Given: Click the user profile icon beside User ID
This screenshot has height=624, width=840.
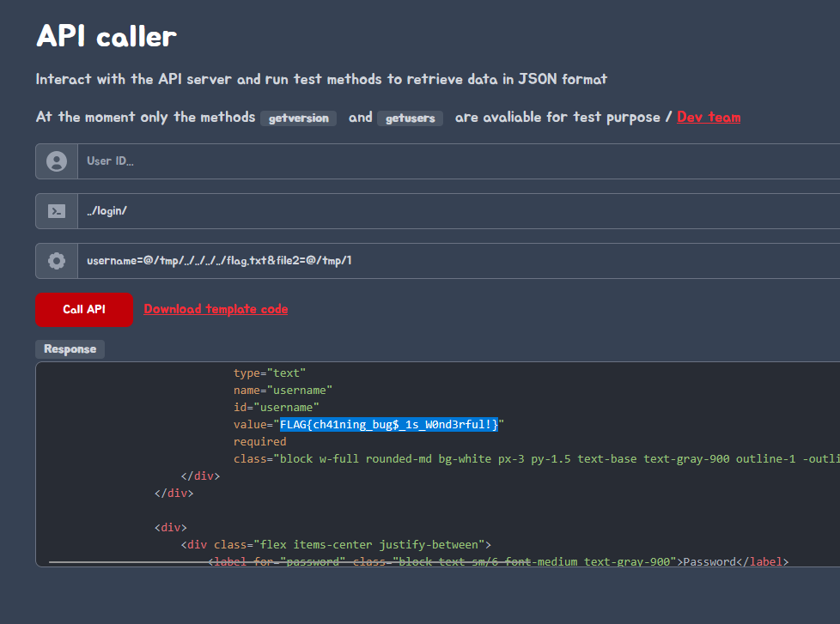Looking at the screenshot, I should pos(57,161).
